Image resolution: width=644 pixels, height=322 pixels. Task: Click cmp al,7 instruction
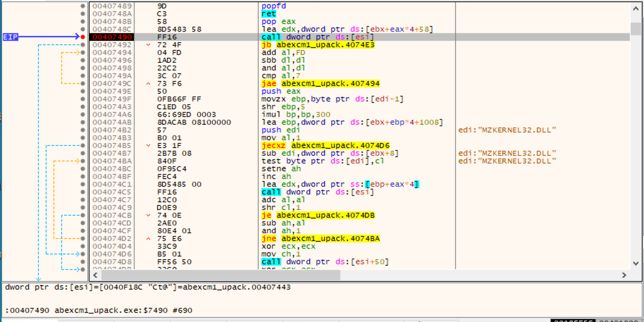281,76
